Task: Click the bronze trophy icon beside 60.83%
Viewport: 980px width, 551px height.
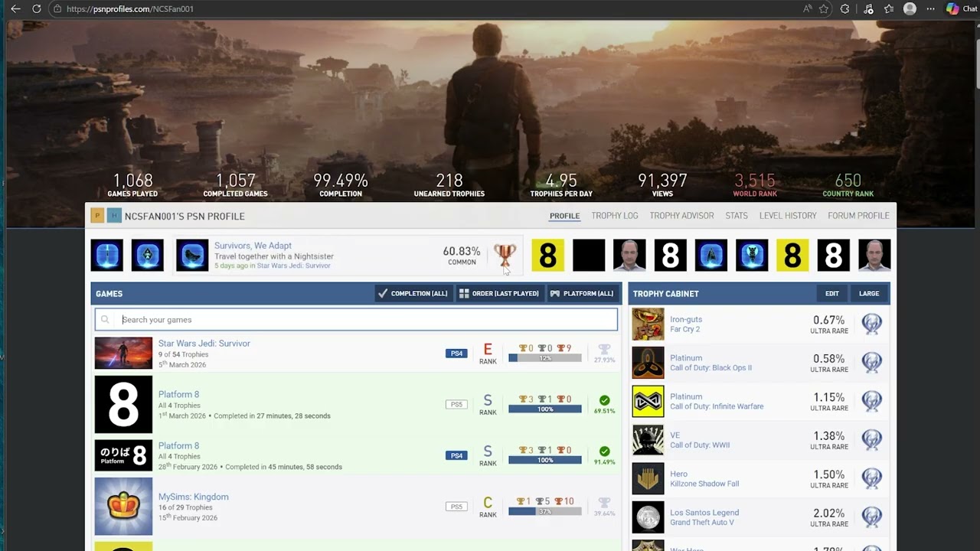Action: [x=505, y=256]
